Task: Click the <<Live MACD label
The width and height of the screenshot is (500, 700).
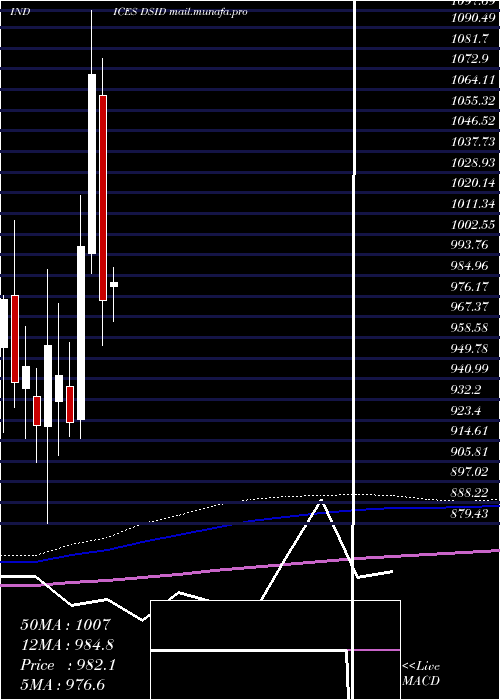Action: click(421, 673)
